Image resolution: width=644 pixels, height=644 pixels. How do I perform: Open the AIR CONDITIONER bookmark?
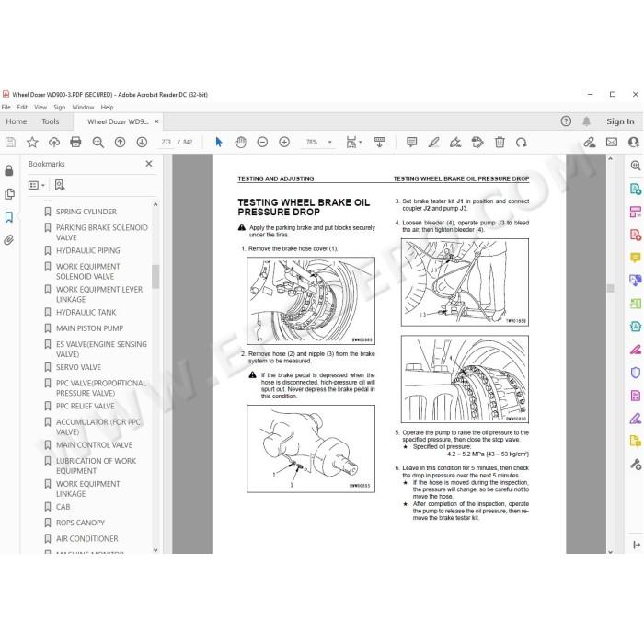click(87, 539)
